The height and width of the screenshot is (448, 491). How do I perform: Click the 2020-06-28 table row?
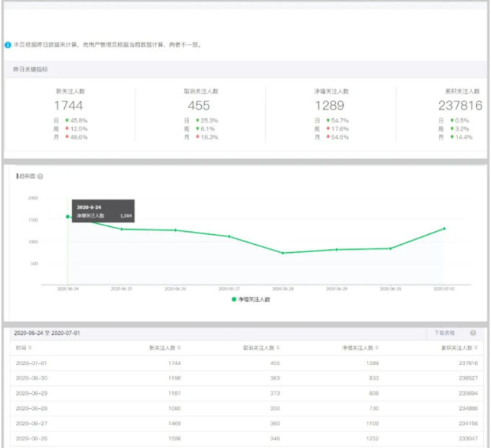pyautogui.click(x=247, y=408)
